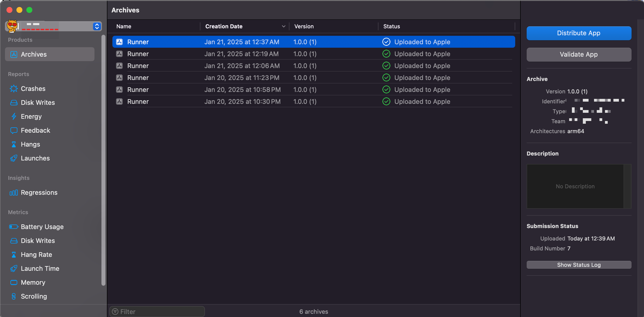
Task: Open the Regressions insights label
Action: [39, 193]
